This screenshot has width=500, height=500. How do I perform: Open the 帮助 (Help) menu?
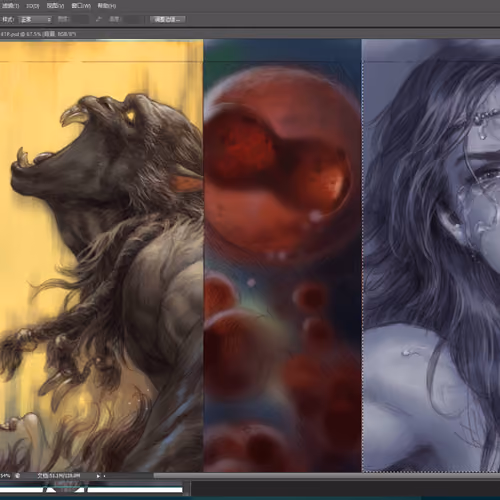(107, 6)
